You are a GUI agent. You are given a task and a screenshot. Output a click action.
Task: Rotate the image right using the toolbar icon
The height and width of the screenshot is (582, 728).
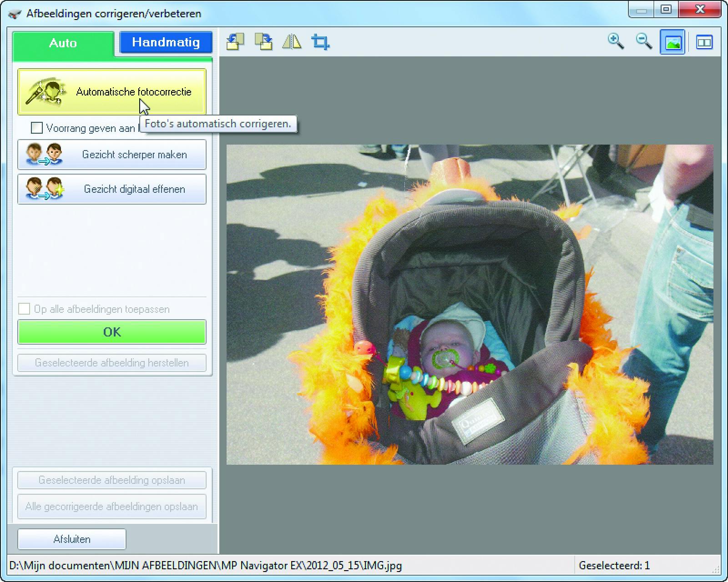[x=263, y=42]
